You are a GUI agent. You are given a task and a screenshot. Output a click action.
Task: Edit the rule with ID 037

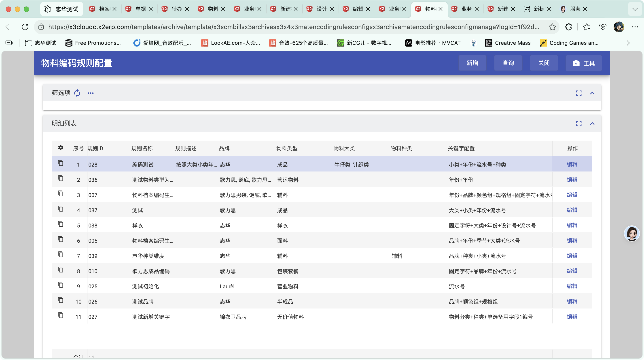[572, 210]
